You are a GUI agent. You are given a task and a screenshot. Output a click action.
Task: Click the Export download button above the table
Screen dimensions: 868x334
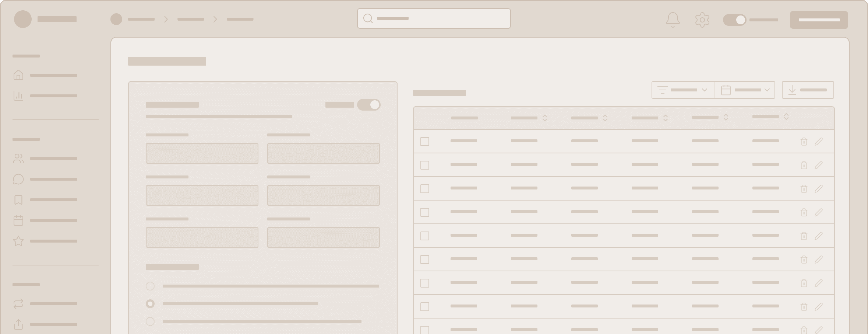(808, 90)
